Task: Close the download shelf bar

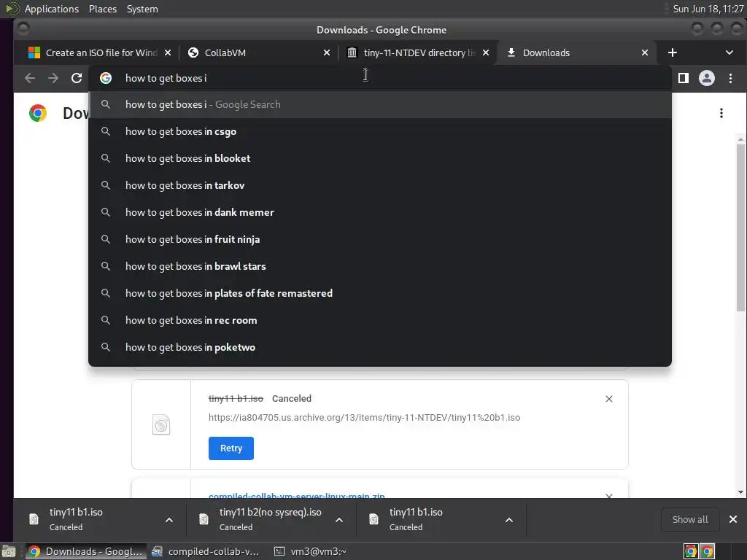Action: point(733,519)
